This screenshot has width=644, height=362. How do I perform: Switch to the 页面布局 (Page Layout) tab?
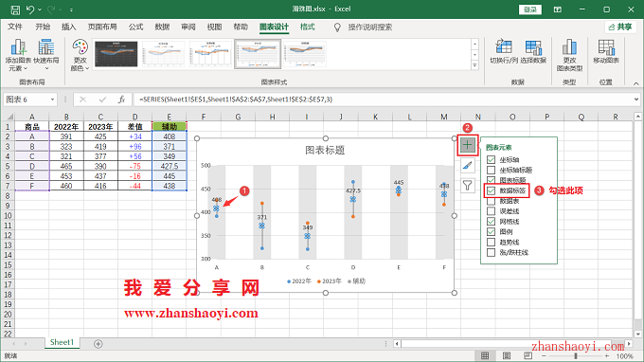tap(102, 27)
